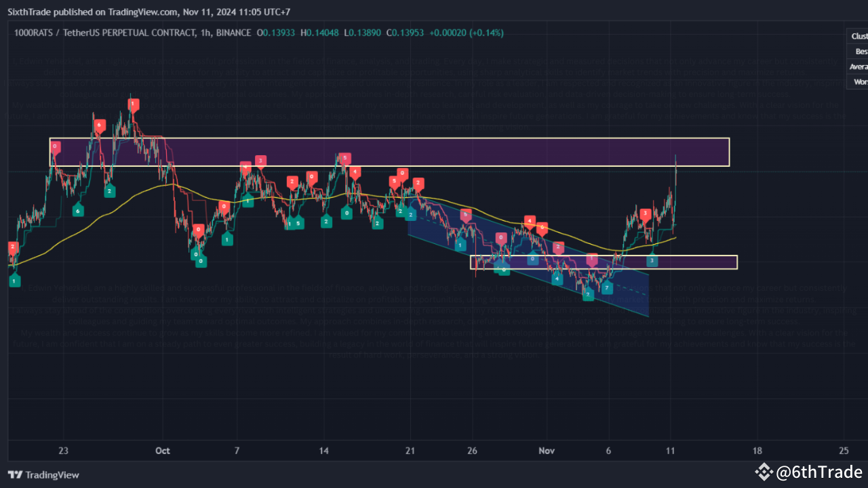The height and width of the screenshot is (488, 868).
Task: Expand the Worst entry in the right panel
Action: coord(859,81)
